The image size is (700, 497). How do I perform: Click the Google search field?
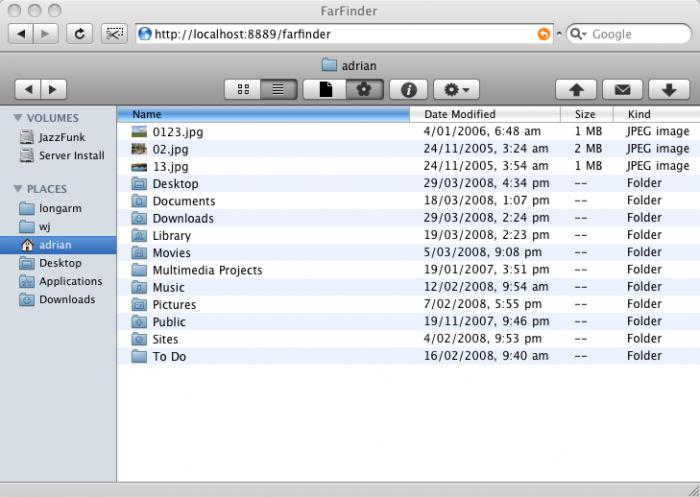click(630, 34)
